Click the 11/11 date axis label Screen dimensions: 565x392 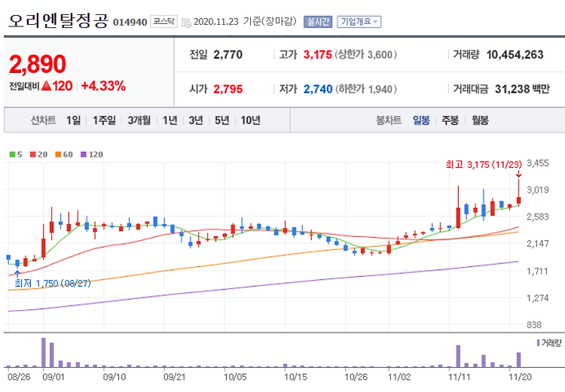pos(460,377)
